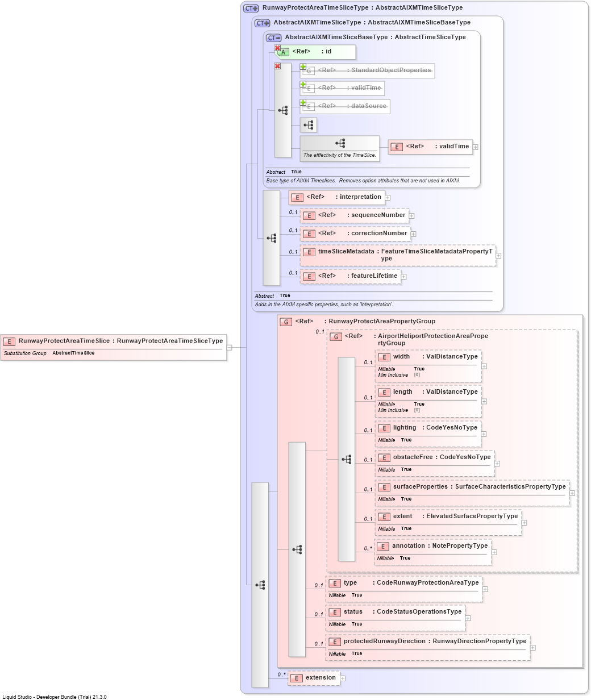Click the greyed E icon of dataSource
This screenshot has width=591, height=700.
click(x=309, y=106)
